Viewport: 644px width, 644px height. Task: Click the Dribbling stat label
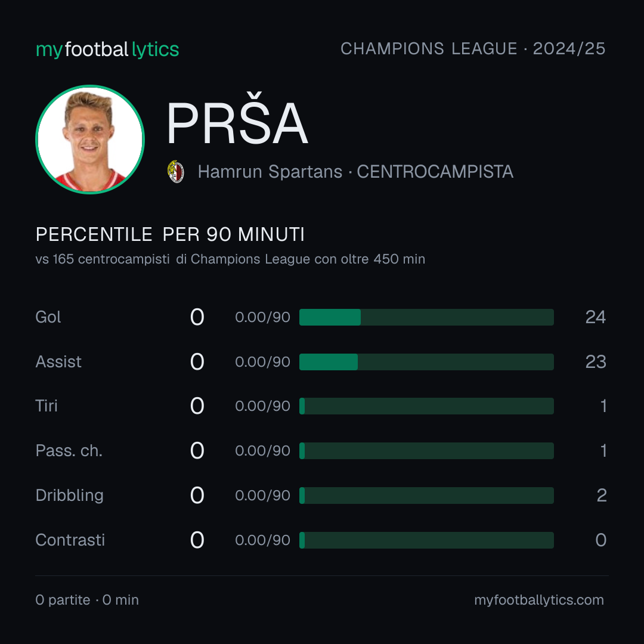(69, 496)
